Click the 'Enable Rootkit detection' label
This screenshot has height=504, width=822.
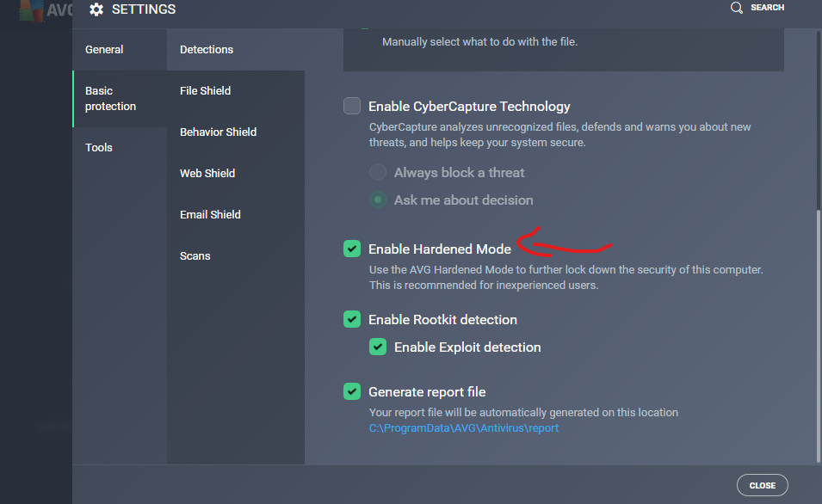point(442,320)
